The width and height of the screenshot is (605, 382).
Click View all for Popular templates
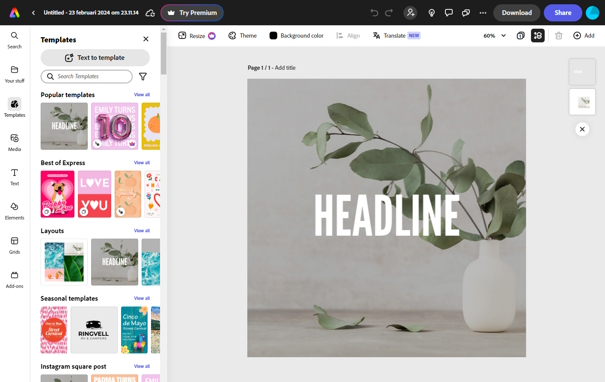142,95
